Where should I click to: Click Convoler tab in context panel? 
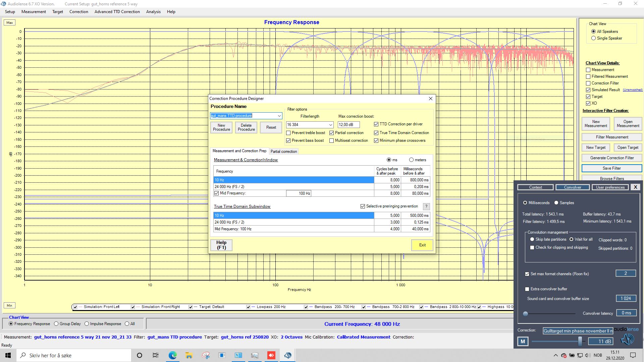pyautogui.click(x=572, y=187)
